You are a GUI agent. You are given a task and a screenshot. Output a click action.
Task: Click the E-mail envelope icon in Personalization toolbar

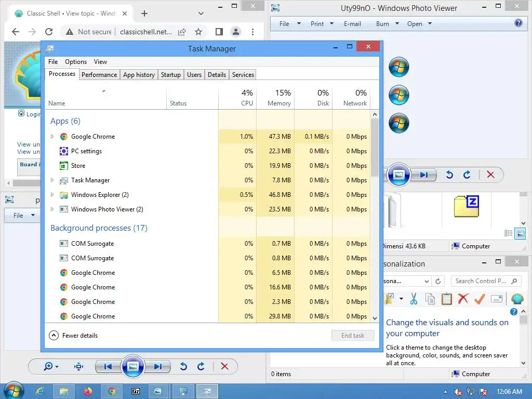click(496, 299)
